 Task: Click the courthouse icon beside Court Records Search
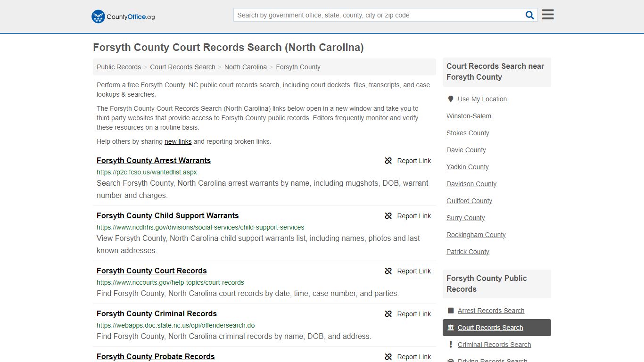click(x=451, y=328)
